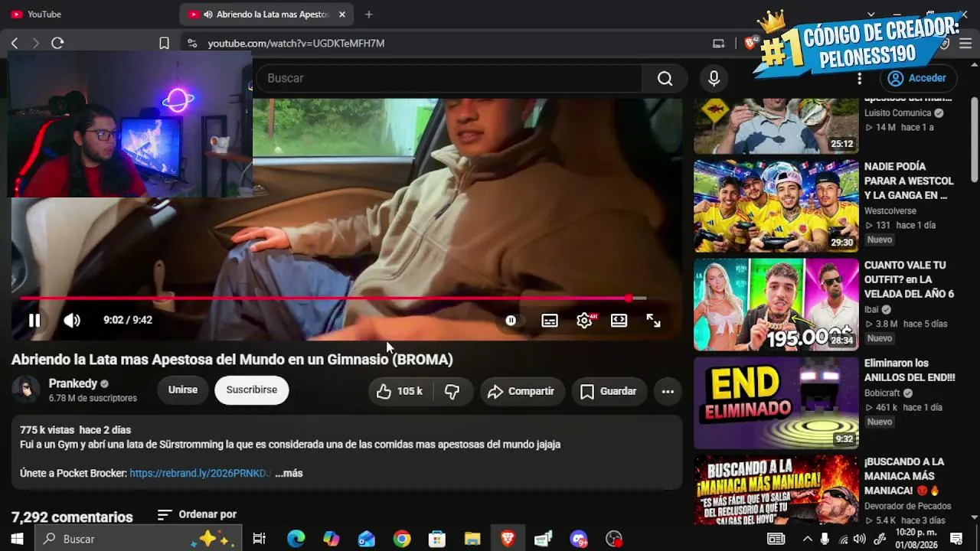Open Microsoft Store from the taskbar
This screenshot has width=980, height=551.
437,540
